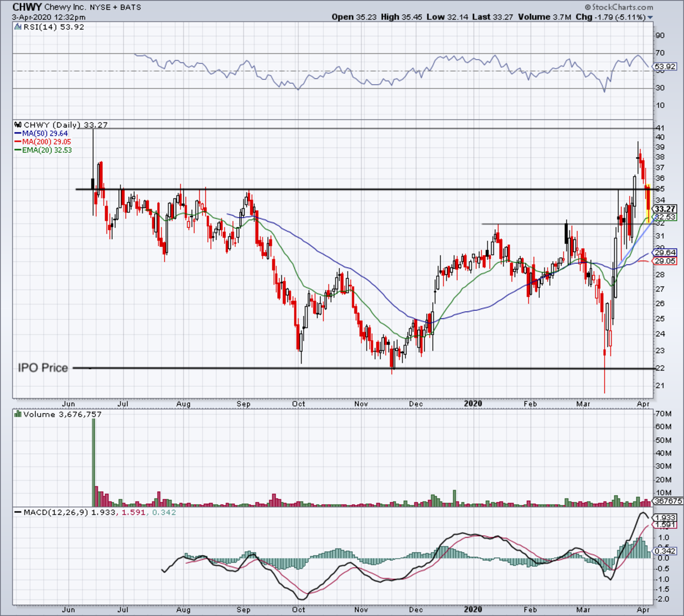This screenshot has width=684, height=616.
Task: Click the green EMA(20) legend color line
Action: tap(18, 150)
